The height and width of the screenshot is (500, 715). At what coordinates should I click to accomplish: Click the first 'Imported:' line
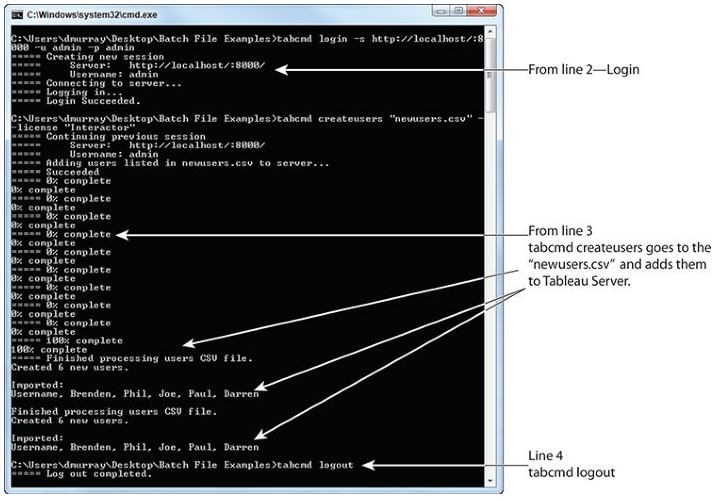pyautogui.click(x=37, y=386)
